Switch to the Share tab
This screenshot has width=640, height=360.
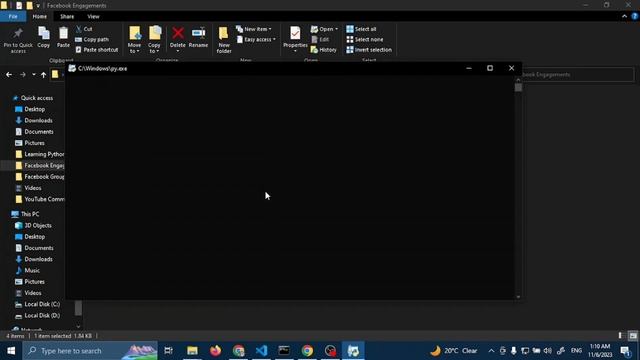(x=67, y=17)
